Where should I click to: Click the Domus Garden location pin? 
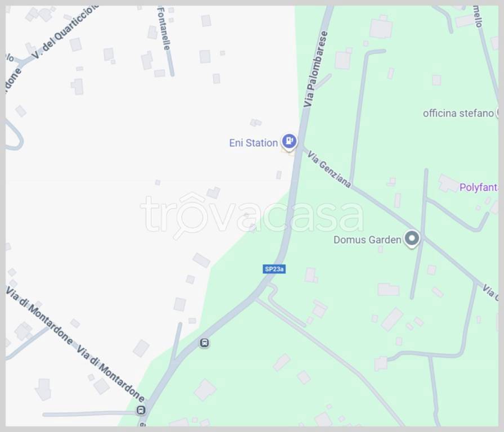point(412,239)
